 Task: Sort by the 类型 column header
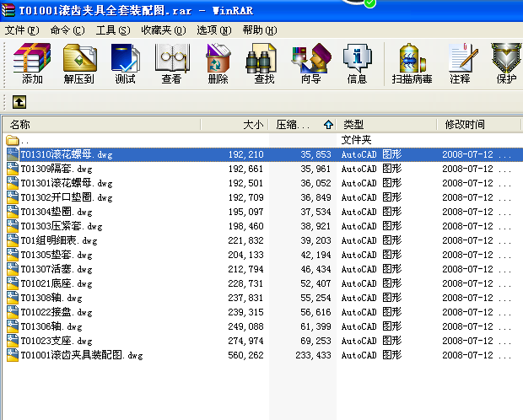coord(386,125)
